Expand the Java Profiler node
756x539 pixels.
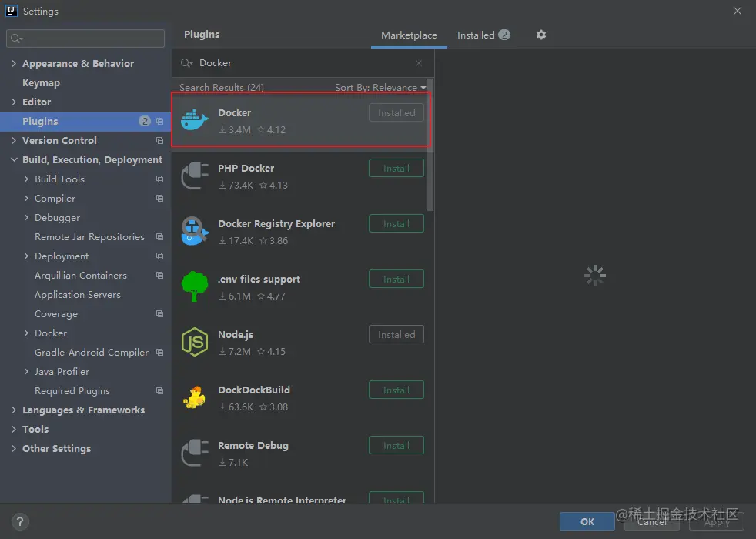pyautogui.click(x=26, y=372)
